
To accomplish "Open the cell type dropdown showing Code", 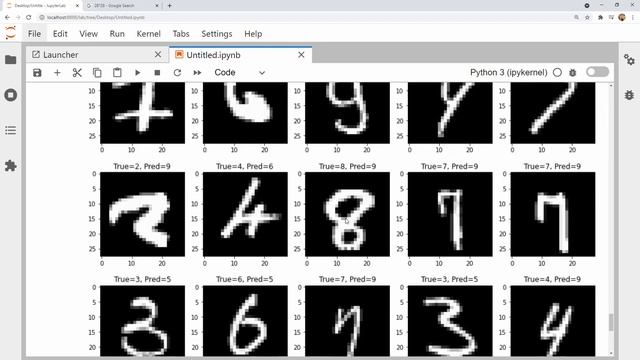I will click(x=240, y=73).
